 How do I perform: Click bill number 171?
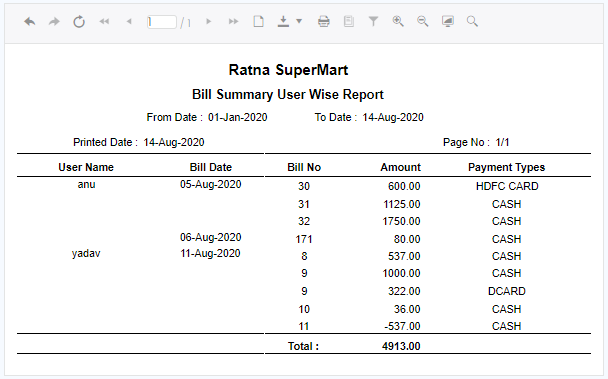tap(304, 239)
